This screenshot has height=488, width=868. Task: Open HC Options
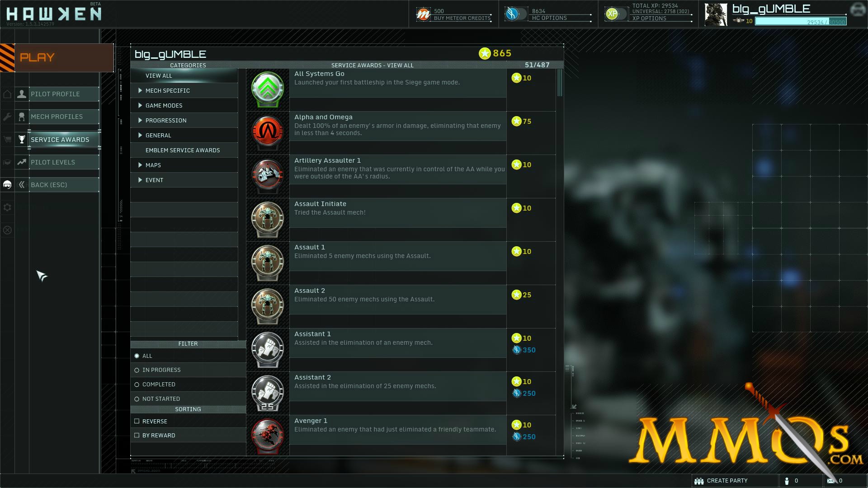tap(549, 18)
